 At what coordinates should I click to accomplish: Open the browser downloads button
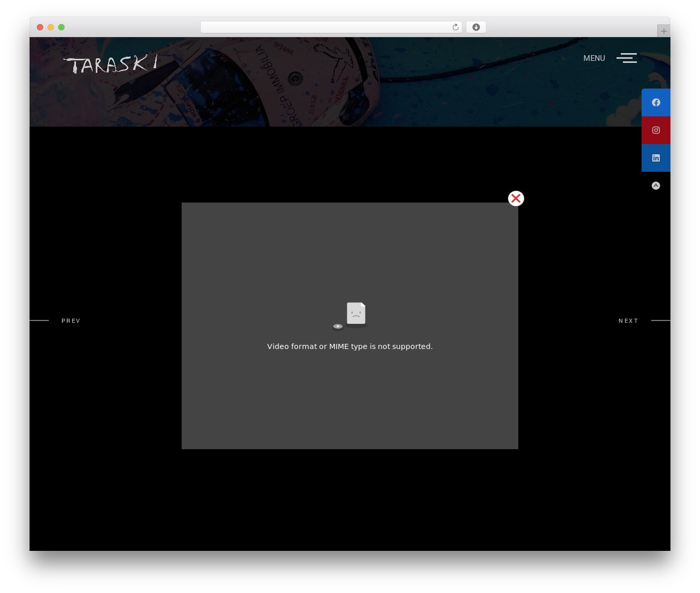tap(476, 27)
